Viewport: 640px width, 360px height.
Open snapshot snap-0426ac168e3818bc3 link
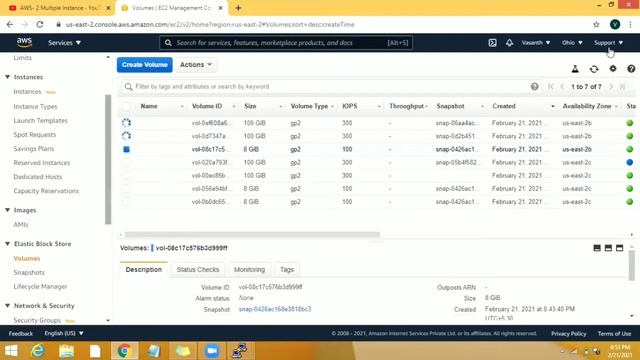pos(275,309)
